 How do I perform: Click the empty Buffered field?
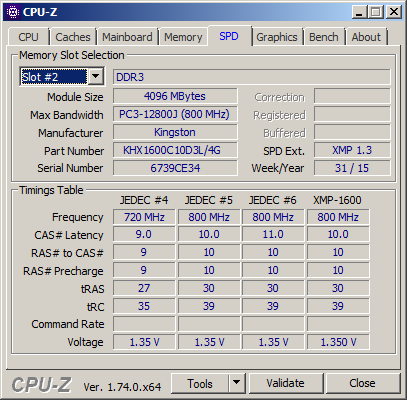(x=352, y=132)
